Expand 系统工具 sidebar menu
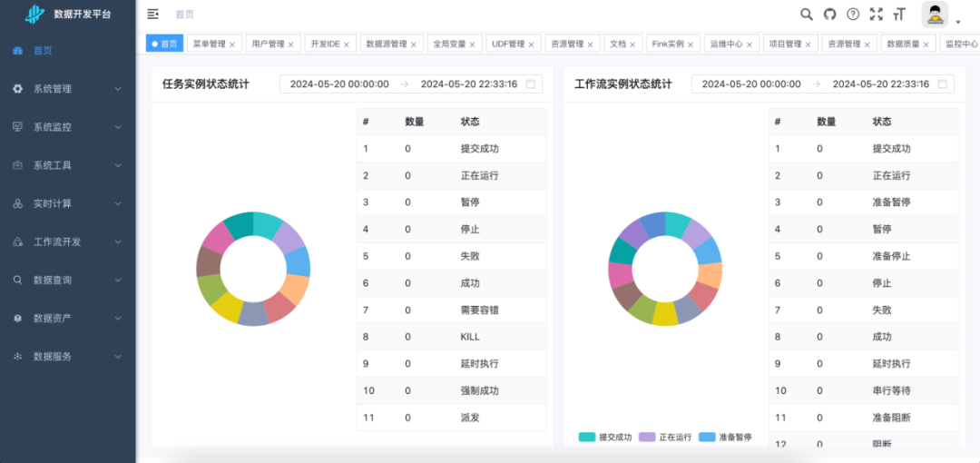The image size is (980, 463). (x=67, y=165)
